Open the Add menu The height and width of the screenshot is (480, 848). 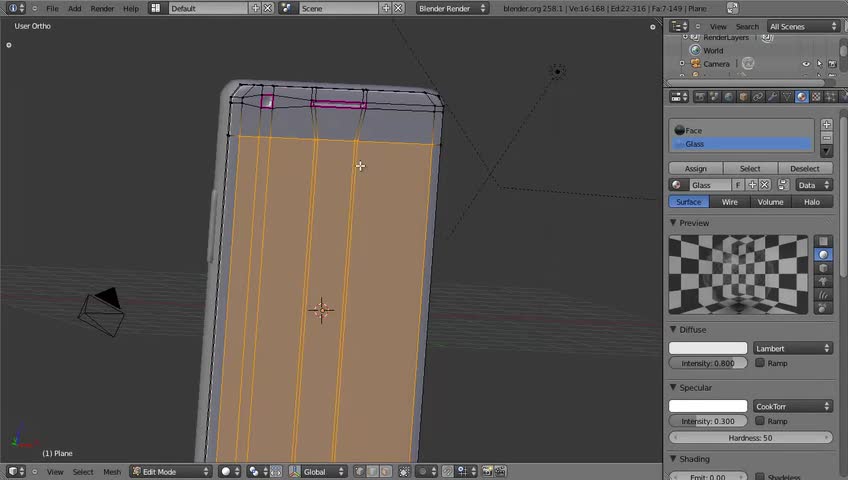(75, 8)
